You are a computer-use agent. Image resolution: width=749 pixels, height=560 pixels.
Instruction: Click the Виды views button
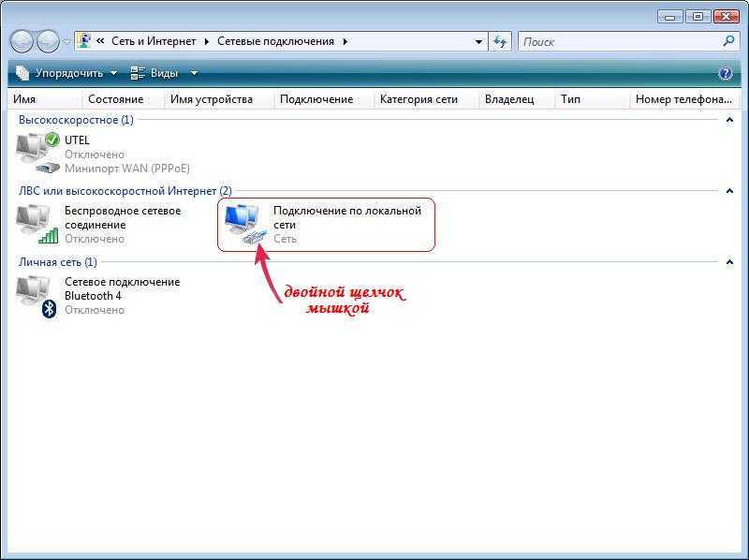tap(154, 73)
